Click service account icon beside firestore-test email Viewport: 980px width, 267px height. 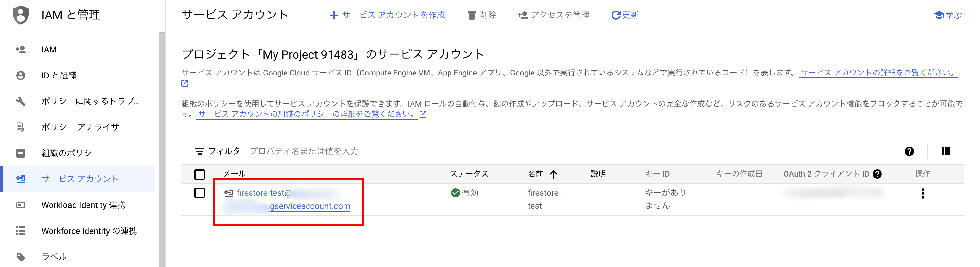[x=229, y=193]
